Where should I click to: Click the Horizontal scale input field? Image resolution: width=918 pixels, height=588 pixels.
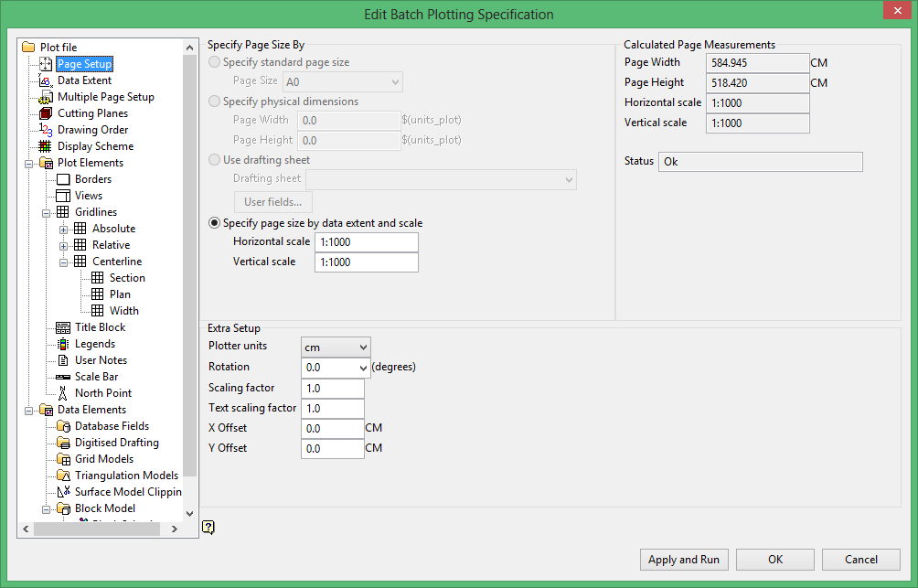click(x=366, y=242)
